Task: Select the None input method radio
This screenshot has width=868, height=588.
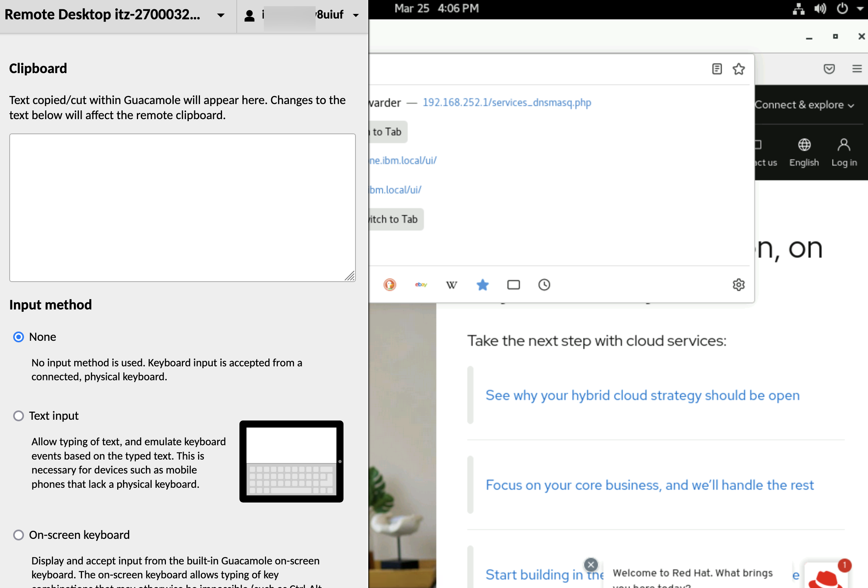Action: (19, 337)
